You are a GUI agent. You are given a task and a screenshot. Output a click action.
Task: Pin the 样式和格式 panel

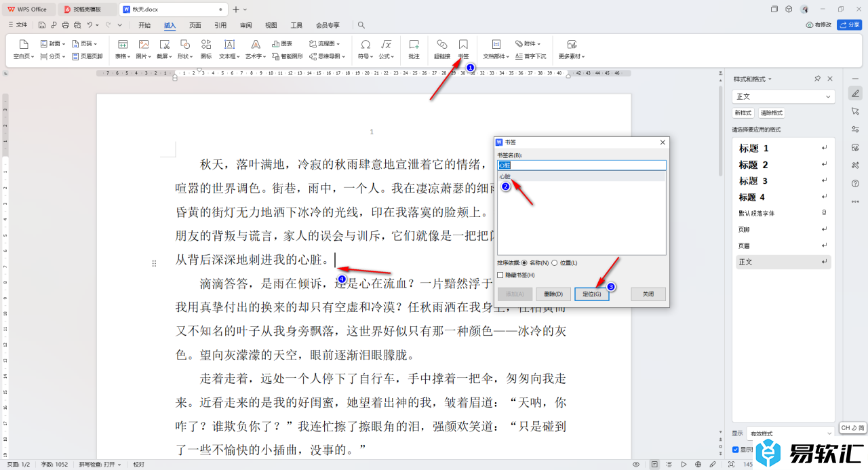pyautogui.click(x=817, y=79)
